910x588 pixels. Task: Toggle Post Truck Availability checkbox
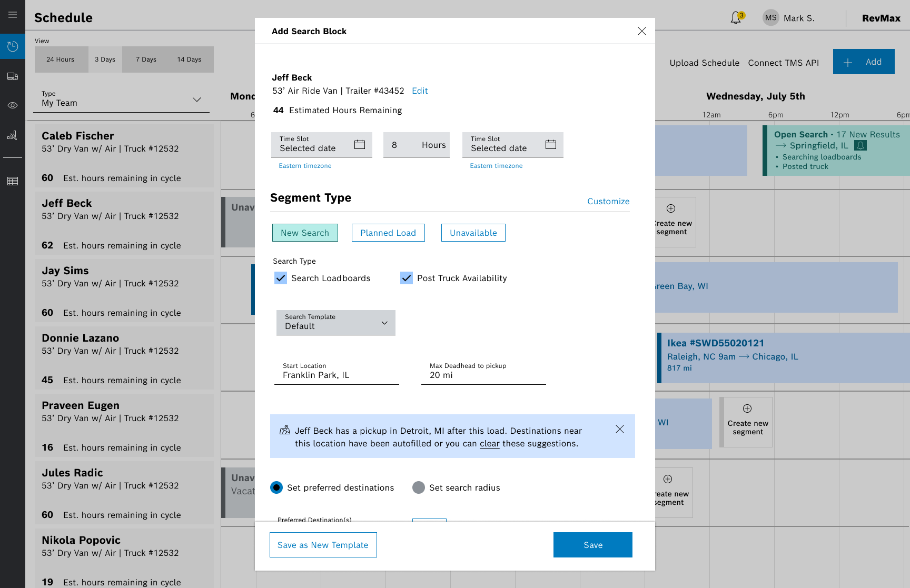[407, 278]
